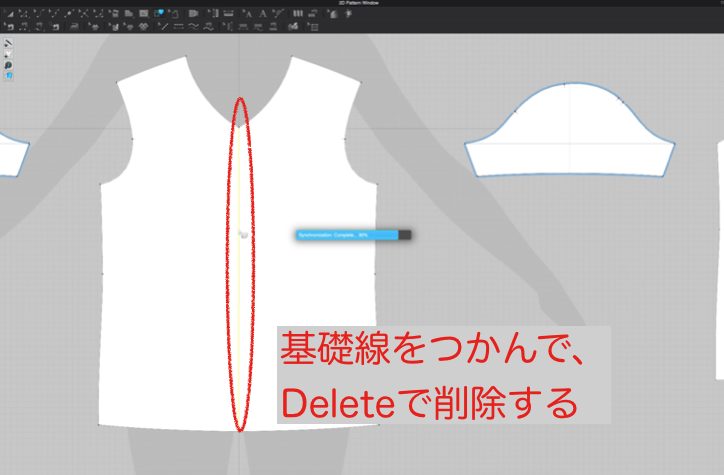Select the Steam iron tool
724x475 pixels.
pos(74,27)
